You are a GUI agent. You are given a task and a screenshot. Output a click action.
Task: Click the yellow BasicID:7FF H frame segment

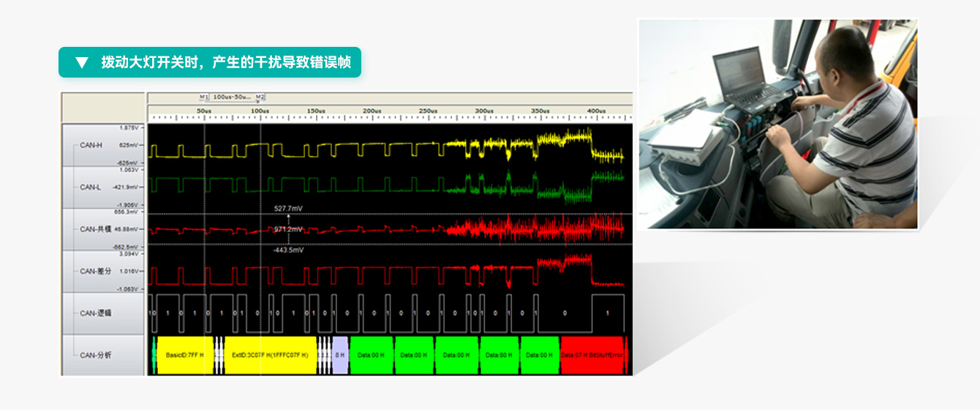[x=184, y=355]
